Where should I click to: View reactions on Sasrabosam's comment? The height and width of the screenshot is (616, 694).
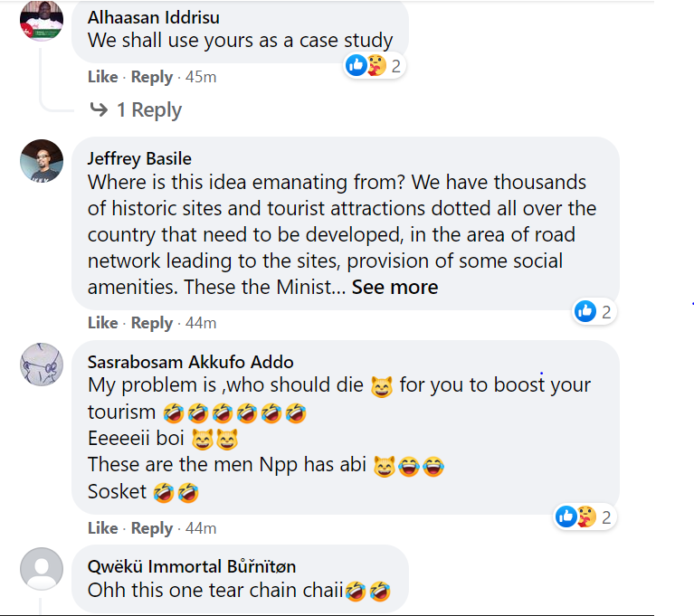coord(584,516)
